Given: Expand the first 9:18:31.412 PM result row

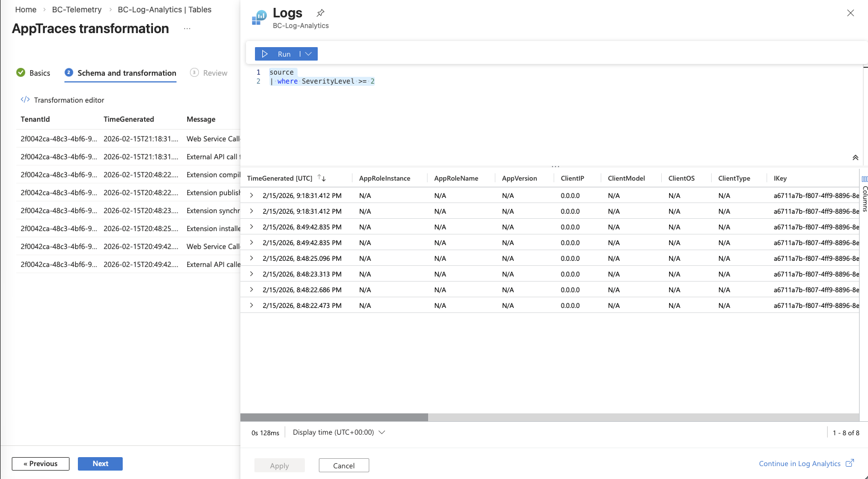Looking at the screenshot, I should (252, 195).
